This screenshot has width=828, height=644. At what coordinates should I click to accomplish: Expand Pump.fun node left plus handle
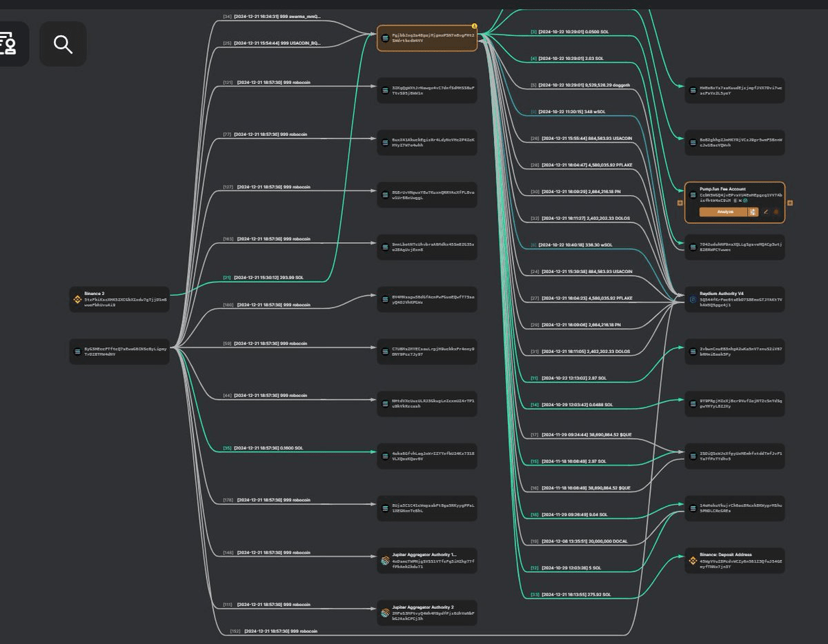point(680,203)
